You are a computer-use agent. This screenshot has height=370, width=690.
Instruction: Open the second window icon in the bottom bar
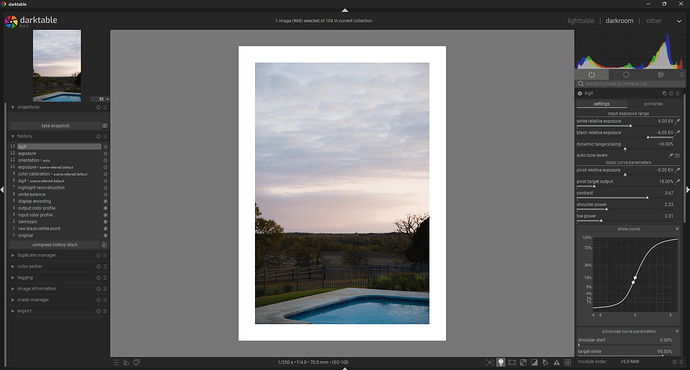[x=136, y=363]
